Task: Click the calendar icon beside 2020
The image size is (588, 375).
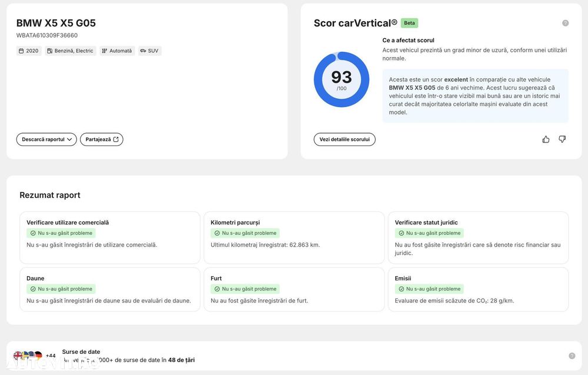Action: [21, 51]
